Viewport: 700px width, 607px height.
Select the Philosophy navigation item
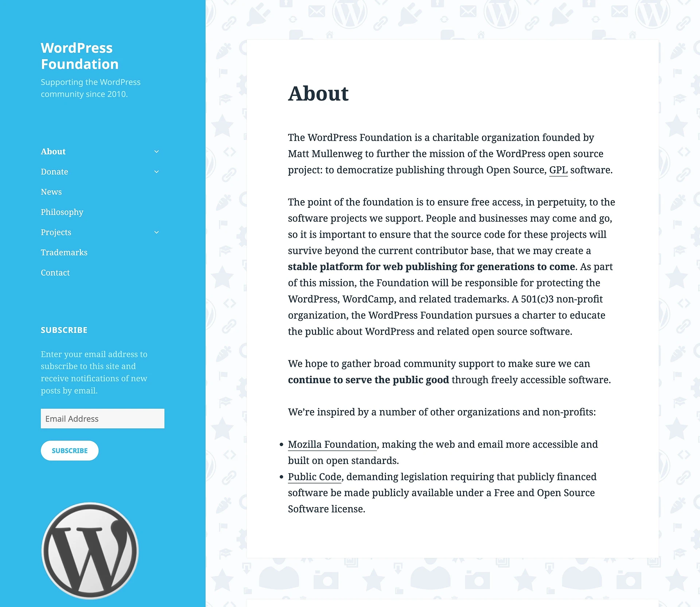62,211
